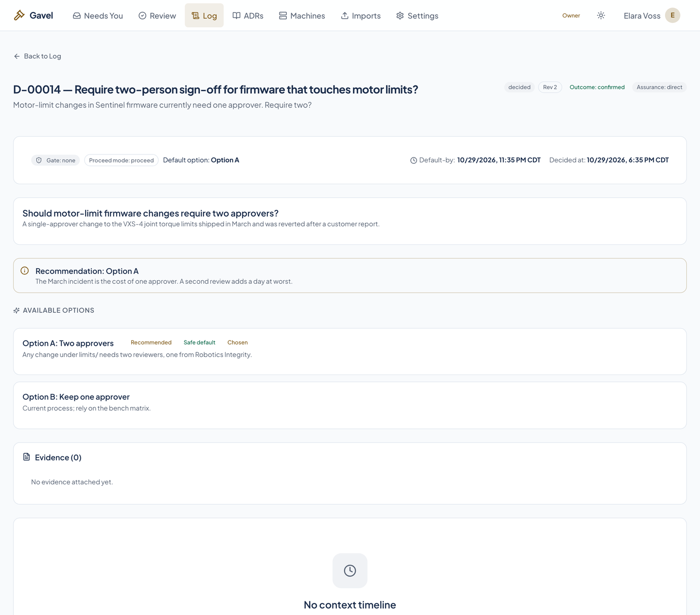Click the Evidence (0) heading
The height and width of the screenshot is (615, 700).
pyautogui.click(x=58, y=458)
